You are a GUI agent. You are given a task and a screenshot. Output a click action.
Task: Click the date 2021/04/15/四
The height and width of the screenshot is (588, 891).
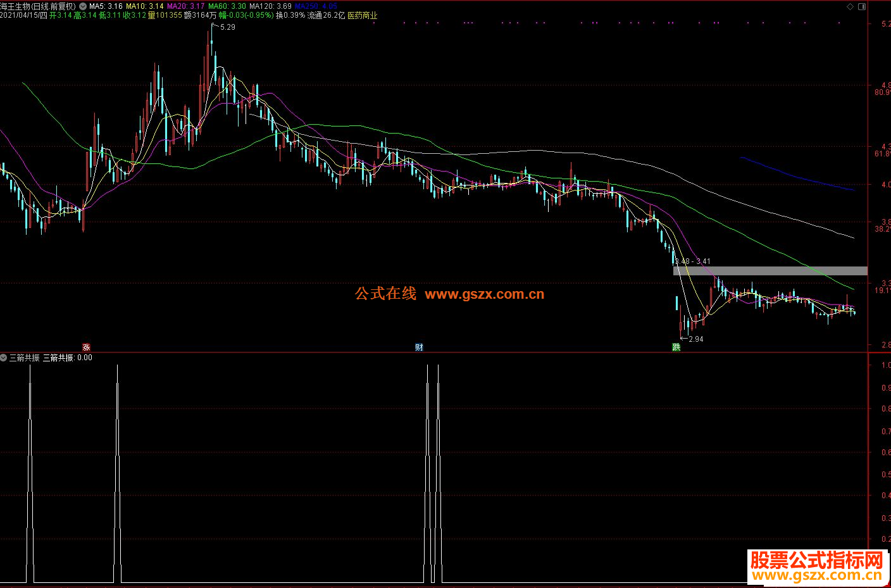23,15
